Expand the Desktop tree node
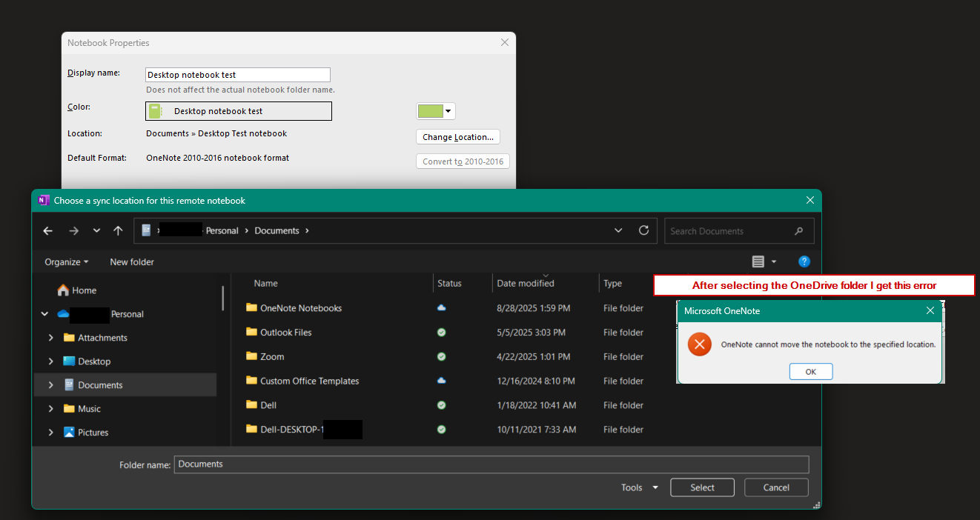 point(50,361)
